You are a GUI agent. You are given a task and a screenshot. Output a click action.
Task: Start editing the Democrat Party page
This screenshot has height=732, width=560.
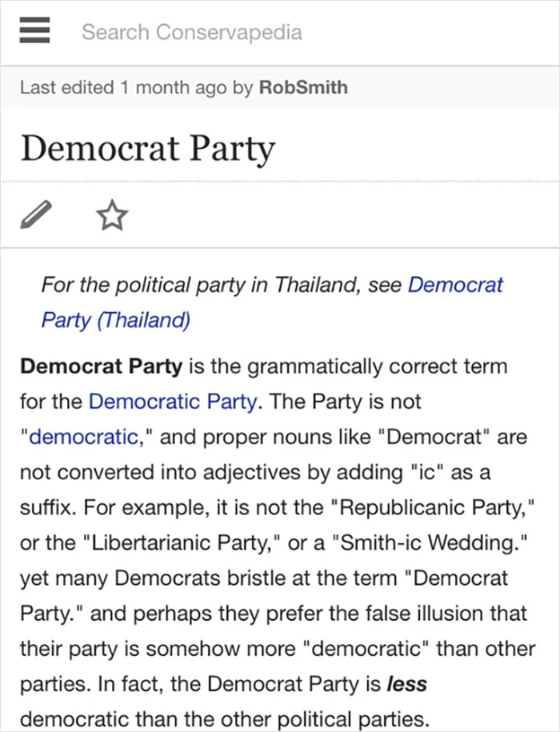35,214
